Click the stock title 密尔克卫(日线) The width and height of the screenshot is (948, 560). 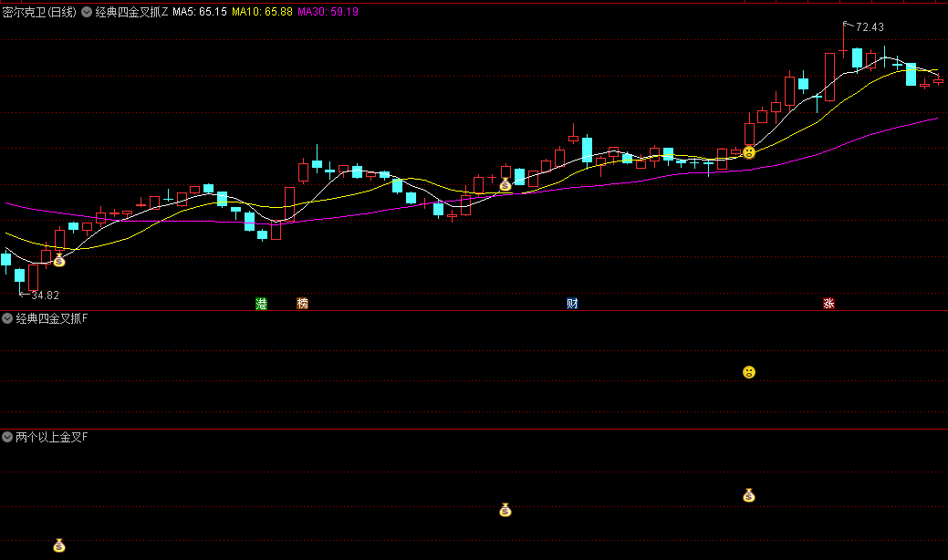39,12
